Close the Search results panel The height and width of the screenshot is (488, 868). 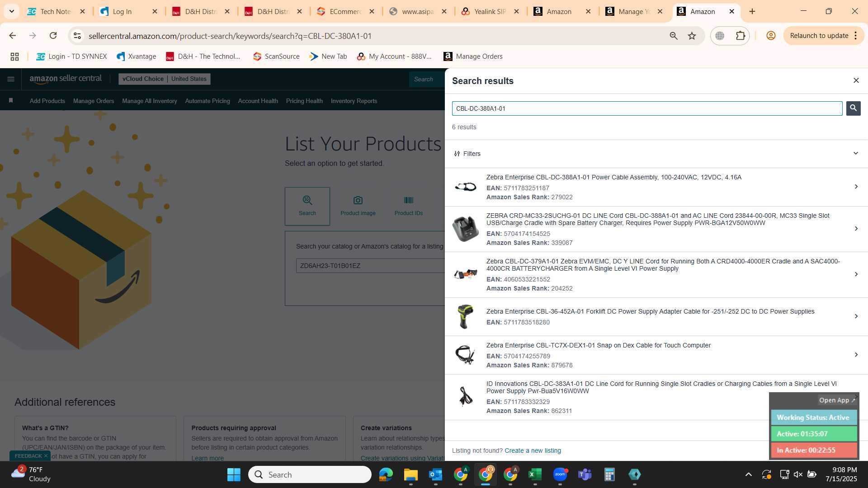point(856,80)
